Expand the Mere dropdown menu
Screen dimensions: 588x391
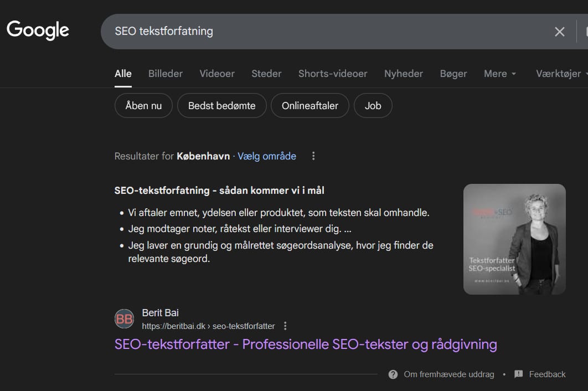pyautogui.click(x=500, y=74)
